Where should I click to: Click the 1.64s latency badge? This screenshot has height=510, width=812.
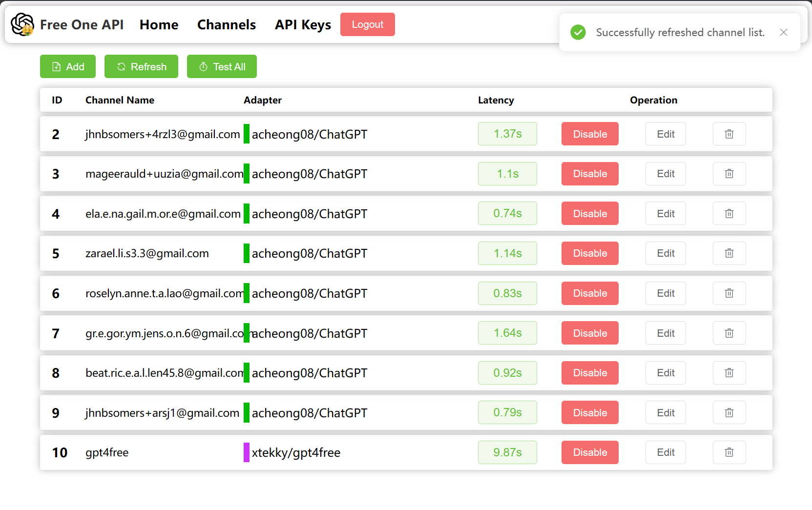[x=507, y=333]
